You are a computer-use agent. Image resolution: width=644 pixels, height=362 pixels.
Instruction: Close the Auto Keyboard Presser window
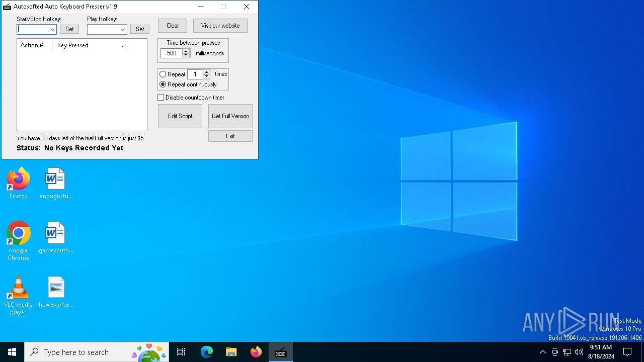pyautogui.click(x=246, y=7)
